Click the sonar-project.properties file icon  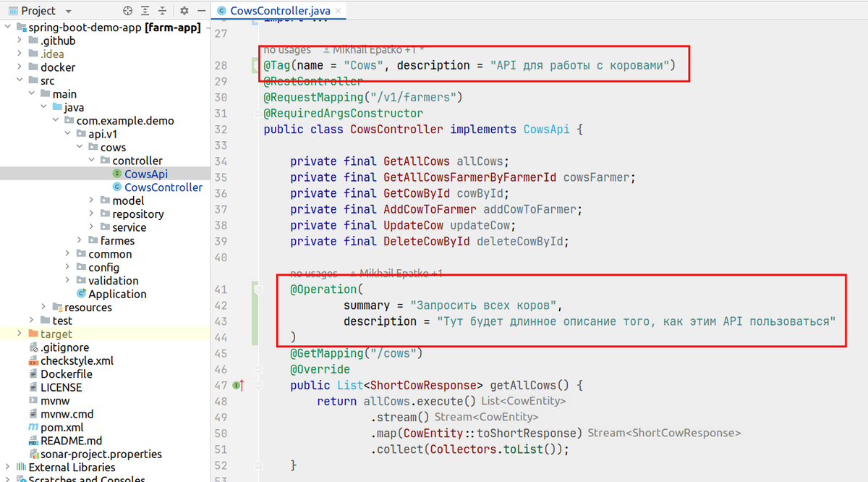coord(33,454)
